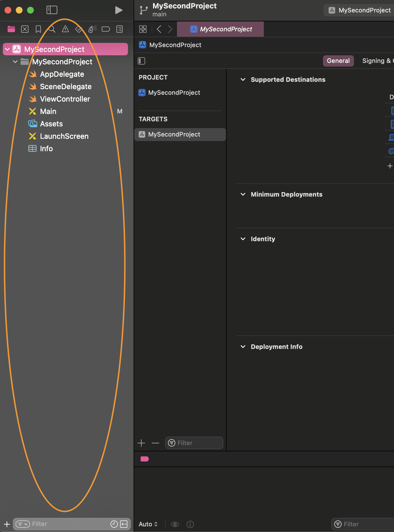Viewport: 394px width, 532px height.
Task: Collapse the MySecondProject folder group
Action: (x=15, y=62)
